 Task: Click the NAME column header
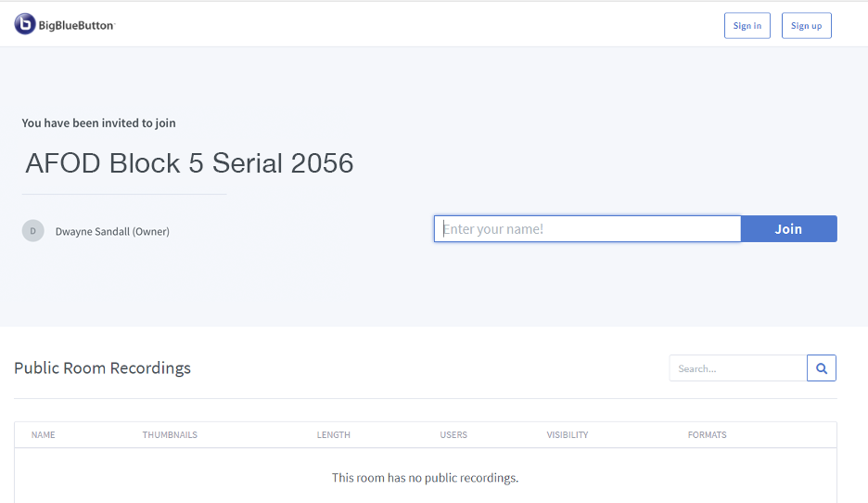pos(44,435)
